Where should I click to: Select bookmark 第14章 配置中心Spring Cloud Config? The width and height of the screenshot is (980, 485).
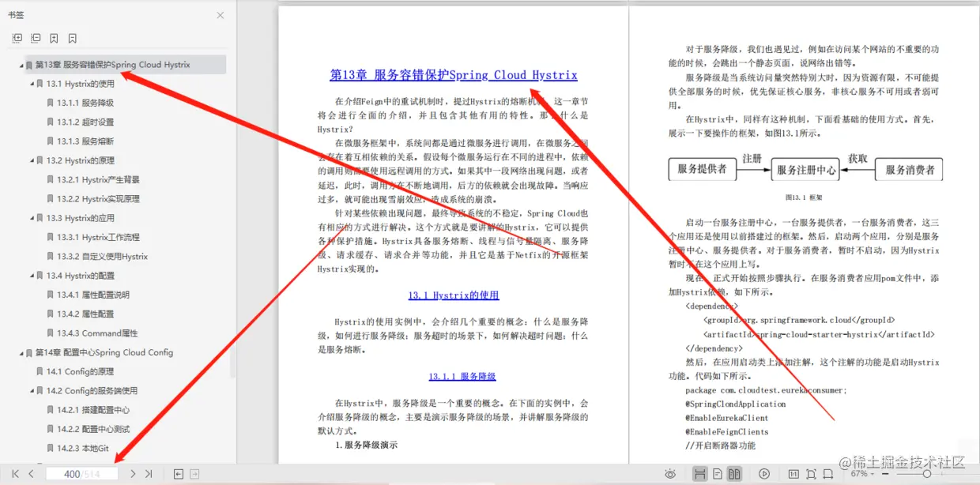(104, 352)
